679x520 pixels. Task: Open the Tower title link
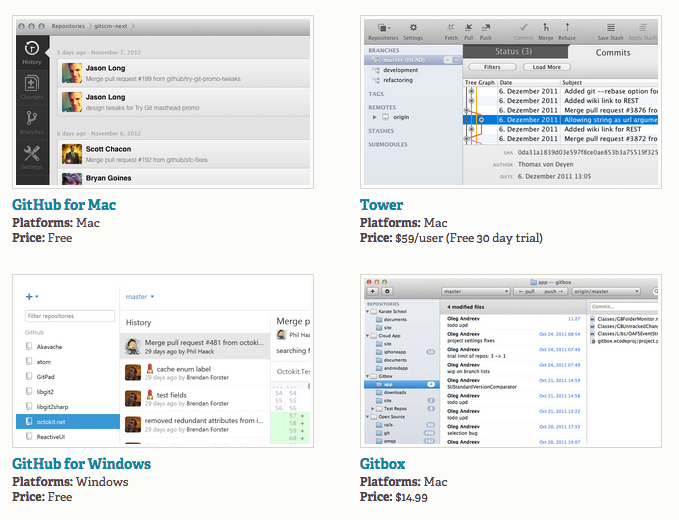click(381, 204)
